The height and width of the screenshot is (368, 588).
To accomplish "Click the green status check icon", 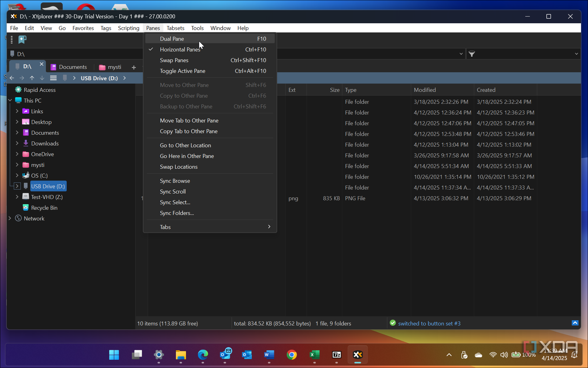I will tap(393, 323).
